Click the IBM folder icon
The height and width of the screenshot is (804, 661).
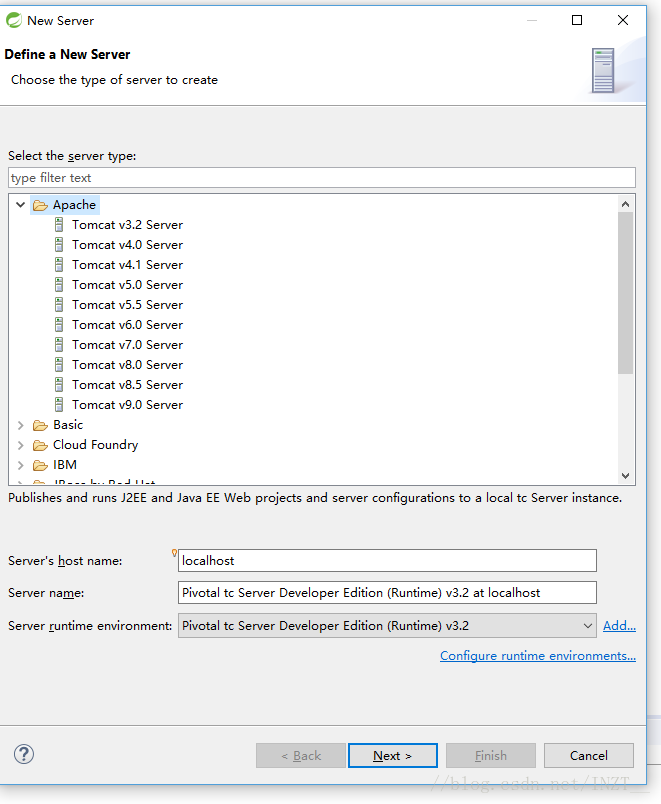click(40, 465)
